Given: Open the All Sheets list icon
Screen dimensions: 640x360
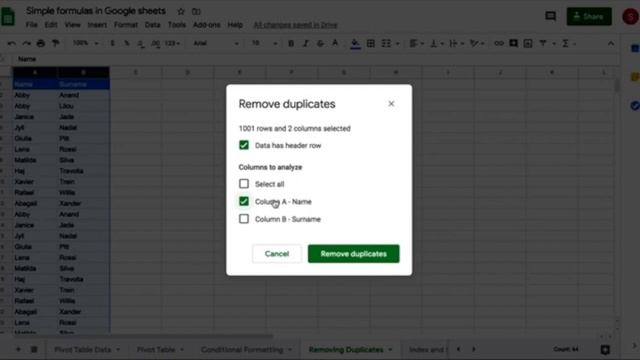Looking at the screenshot, I should (x=34, y=349).
